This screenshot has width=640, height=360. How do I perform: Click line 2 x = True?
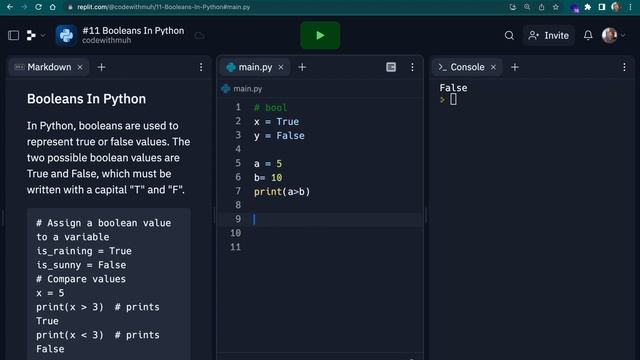pyautogui.click(x=276, y=122)
